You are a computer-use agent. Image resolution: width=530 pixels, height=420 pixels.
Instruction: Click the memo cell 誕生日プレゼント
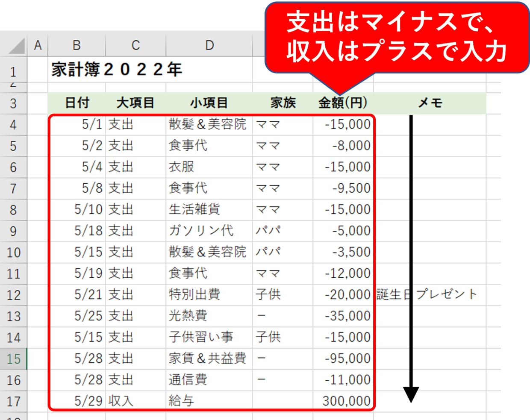coord(430,295)
